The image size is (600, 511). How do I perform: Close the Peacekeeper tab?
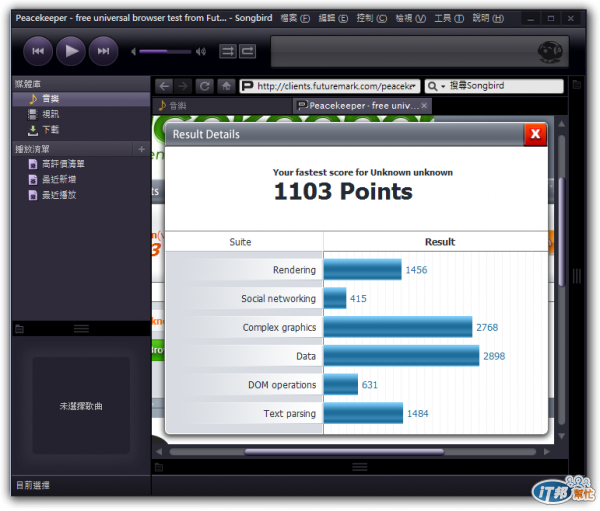click(x=424, y=106)
